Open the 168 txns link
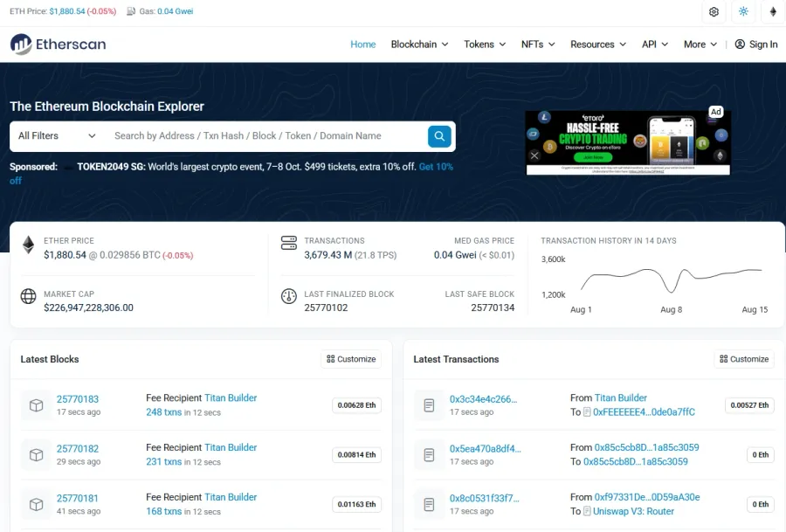 pos(164,511)
